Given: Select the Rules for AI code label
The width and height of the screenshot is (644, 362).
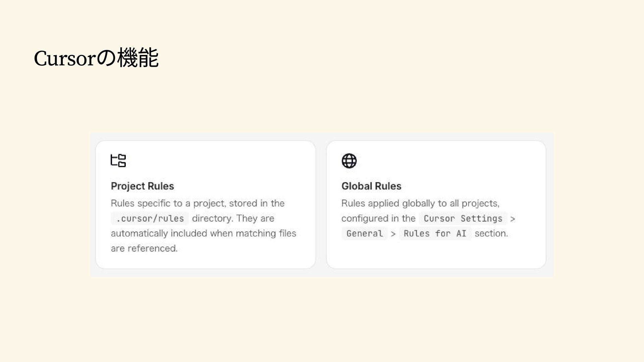Looking at the screenshot, I should (435, 234).
